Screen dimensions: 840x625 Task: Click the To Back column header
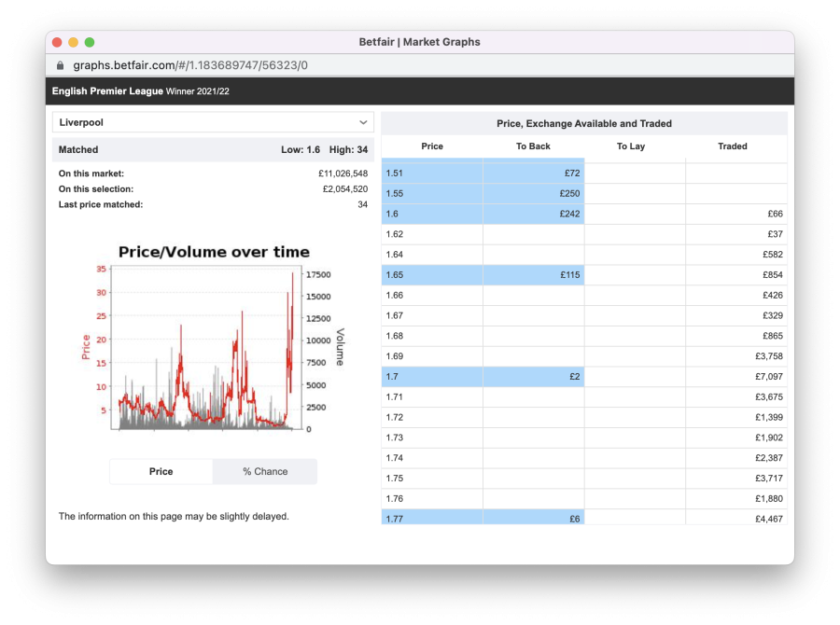click(x=533, y=146)
